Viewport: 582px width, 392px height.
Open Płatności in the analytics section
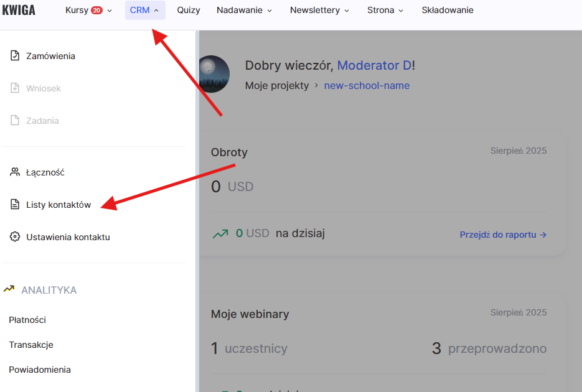[x=27, y=320]
